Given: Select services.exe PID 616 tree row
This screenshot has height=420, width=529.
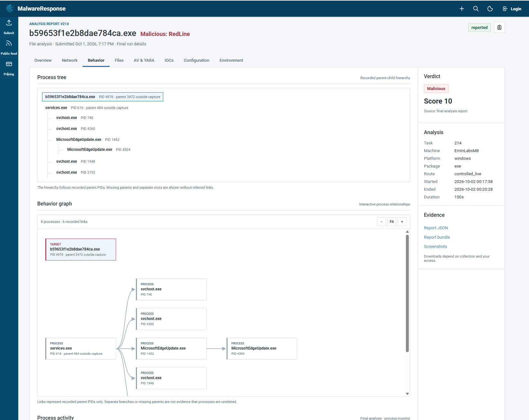Looking at the screenshot, I should 87,108.
